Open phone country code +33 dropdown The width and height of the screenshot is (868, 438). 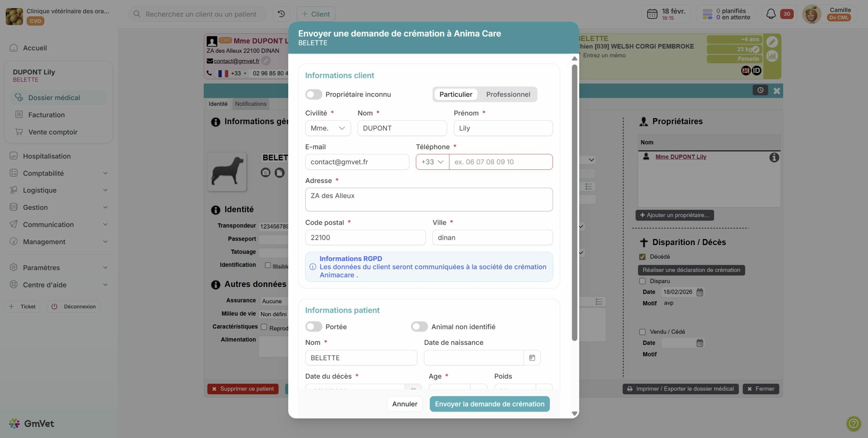pyautogui.click(x=432, y=162)
